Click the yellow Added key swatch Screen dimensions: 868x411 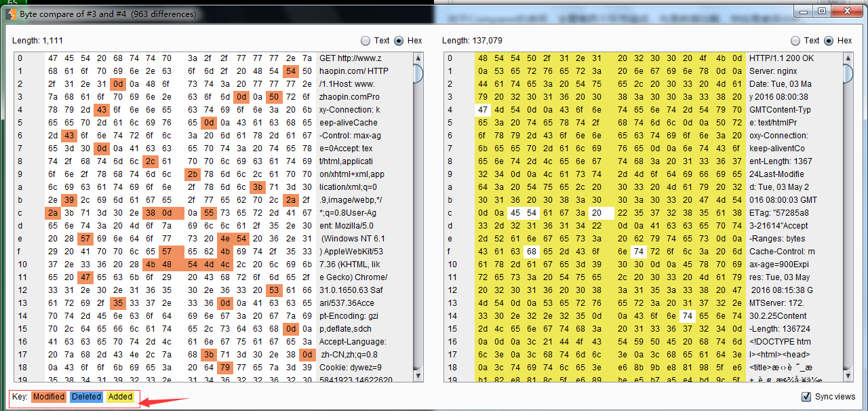coord(121,397)
